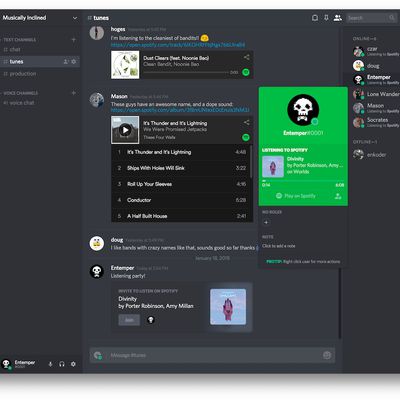Toggle the member list icon
The height and width of the screenshot is (400, 400).
point(338,18)
